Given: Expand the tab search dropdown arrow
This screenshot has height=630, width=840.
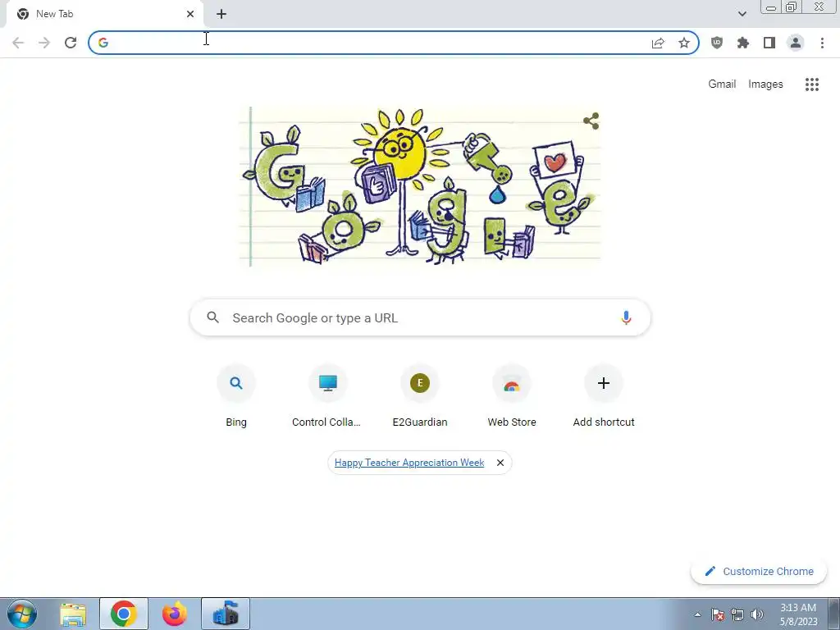Looking at the screenshot, I should (742, 14).
